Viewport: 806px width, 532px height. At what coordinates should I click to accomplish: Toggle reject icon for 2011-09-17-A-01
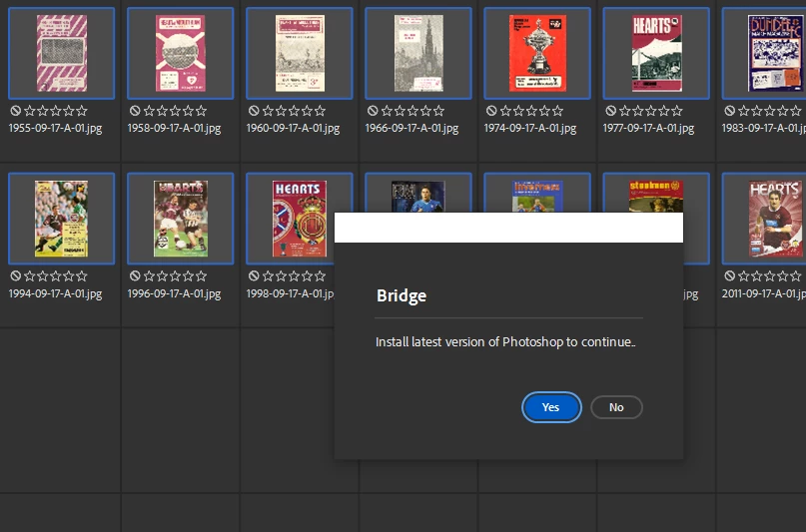[x=729, y=275]
